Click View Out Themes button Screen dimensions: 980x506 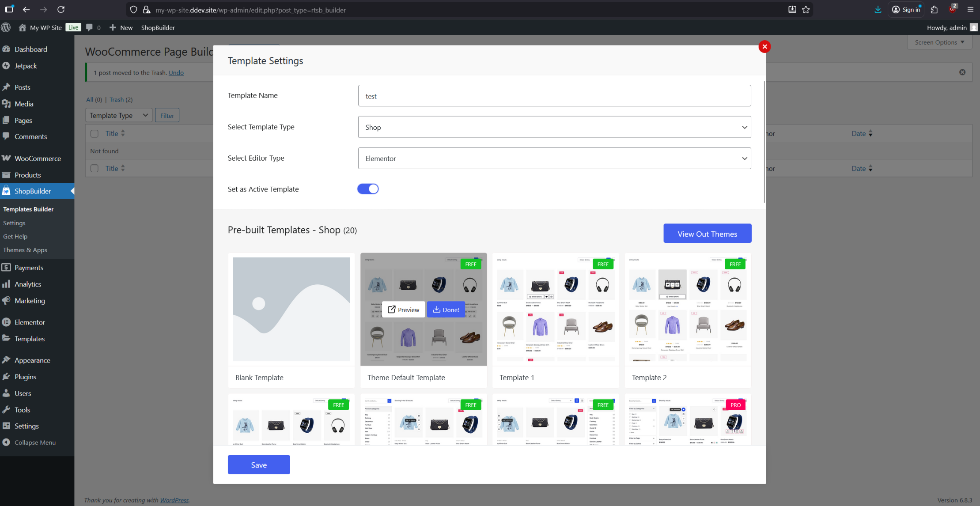(707, 234)
